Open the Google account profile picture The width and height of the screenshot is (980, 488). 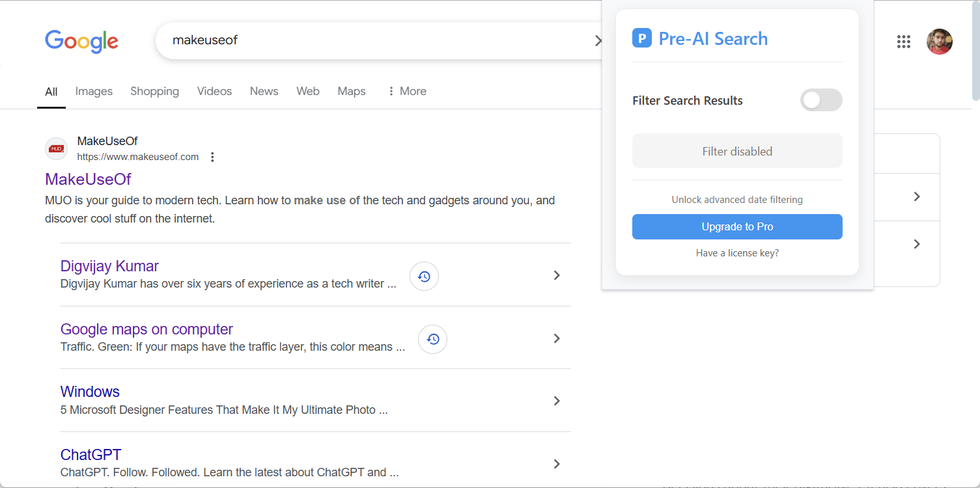click(939, 42)
